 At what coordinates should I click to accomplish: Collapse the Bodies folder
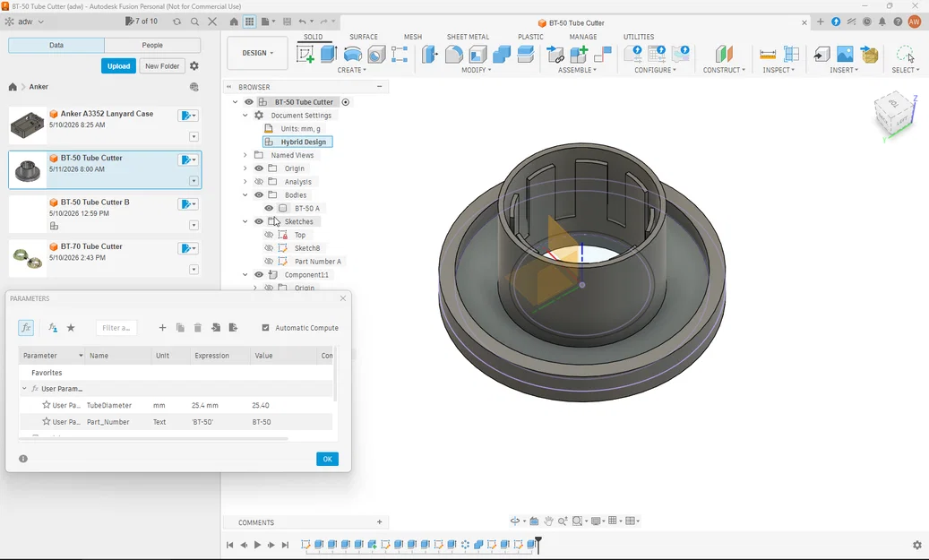point(245,195)
